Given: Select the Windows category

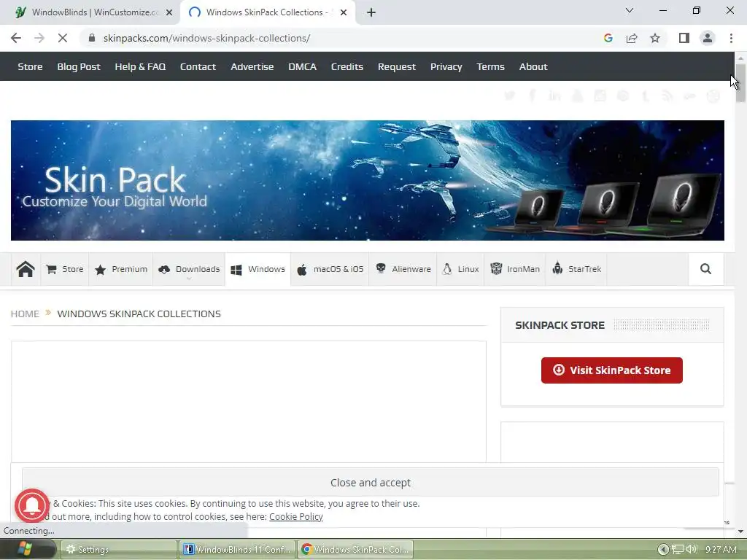Looking at the screenshot, I should 258,269.
